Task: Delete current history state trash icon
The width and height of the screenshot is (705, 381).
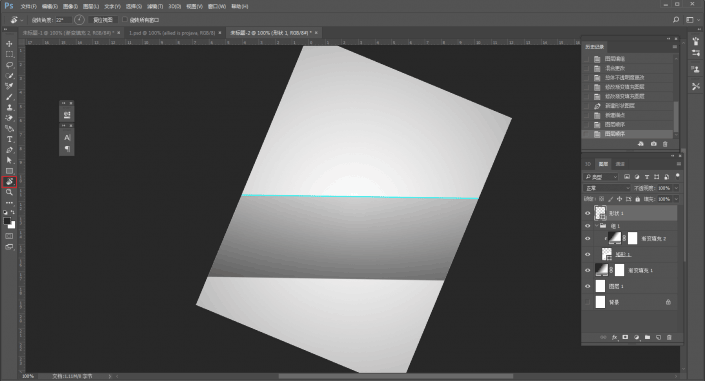Action: 665,144
